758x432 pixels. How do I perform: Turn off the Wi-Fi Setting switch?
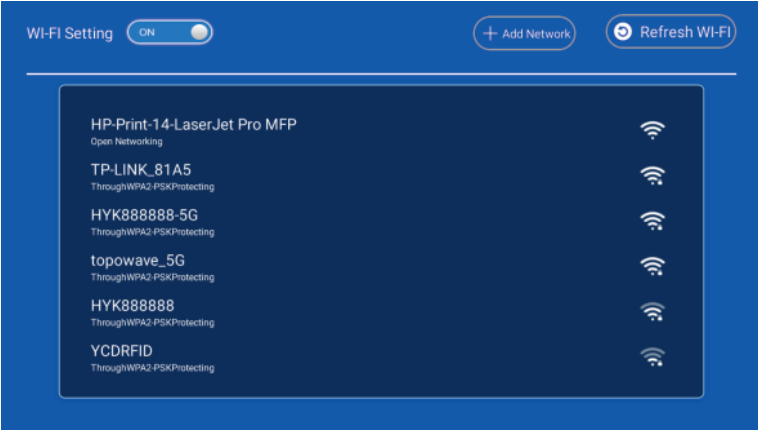click(x=170, y=32)
